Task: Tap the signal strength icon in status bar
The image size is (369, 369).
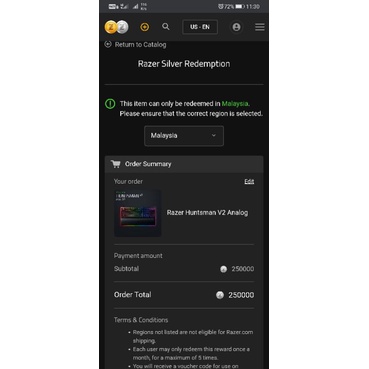Action: click(x=135, y=6)
